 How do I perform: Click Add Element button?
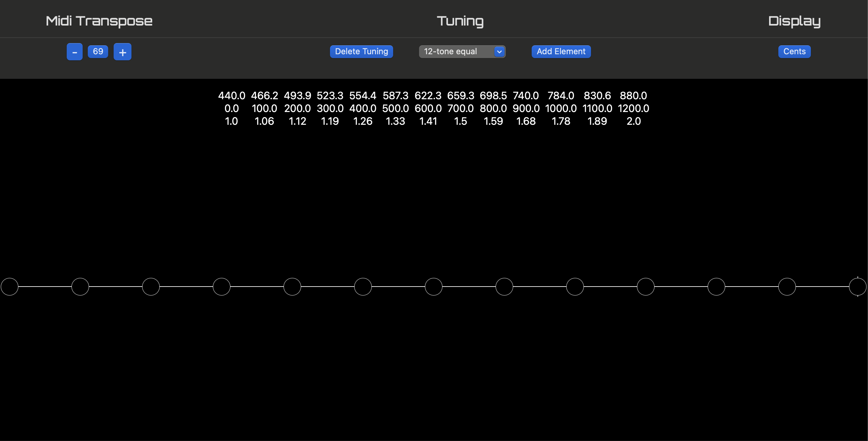click(x=561, y=52)
